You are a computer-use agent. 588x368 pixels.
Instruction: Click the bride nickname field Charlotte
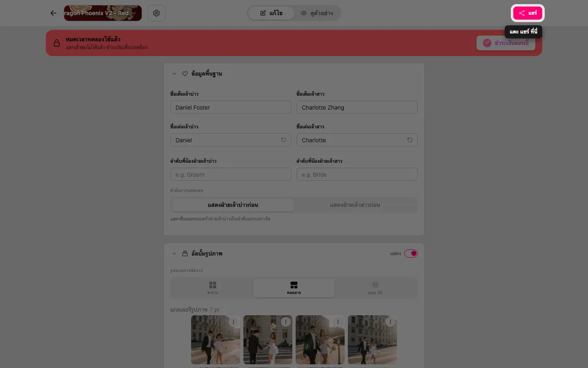coord(357,140)
